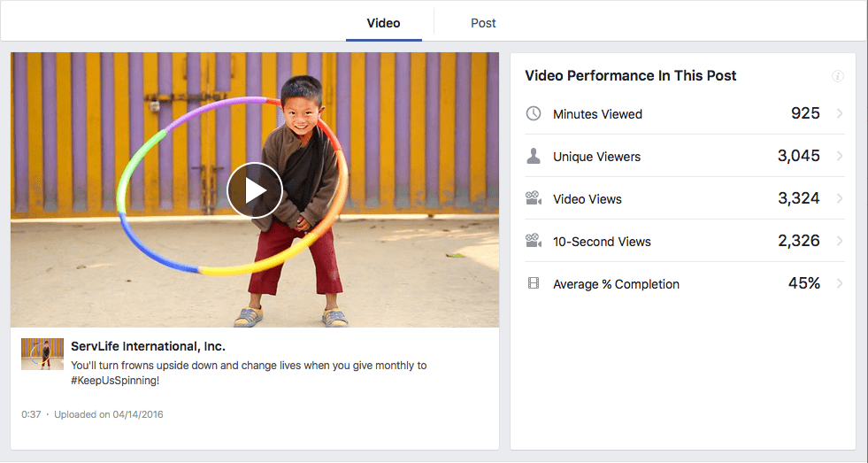The width and height of the screenshot is (868, 463).
Task: Expand Minutes Viewed details chevron
Action: (839, 113)
